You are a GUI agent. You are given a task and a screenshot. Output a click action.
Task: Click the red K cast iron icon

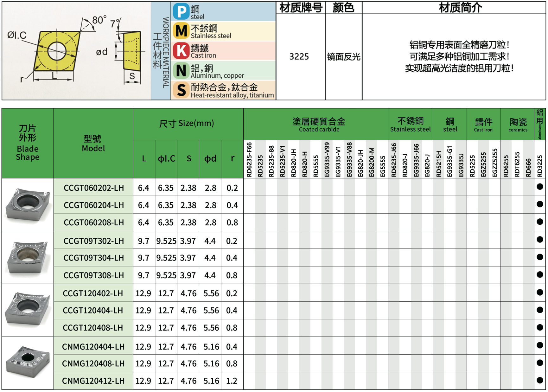[181, 51]
